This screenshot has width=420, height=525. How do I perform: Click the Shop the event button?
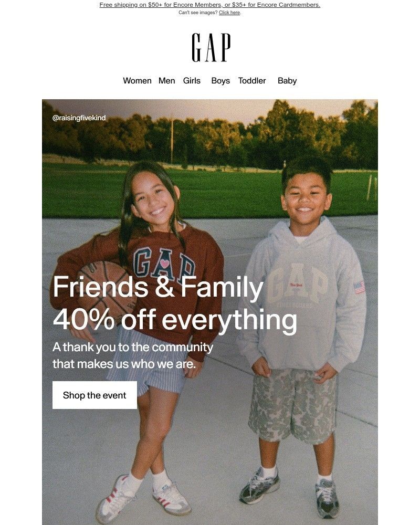tap(94, 395)
